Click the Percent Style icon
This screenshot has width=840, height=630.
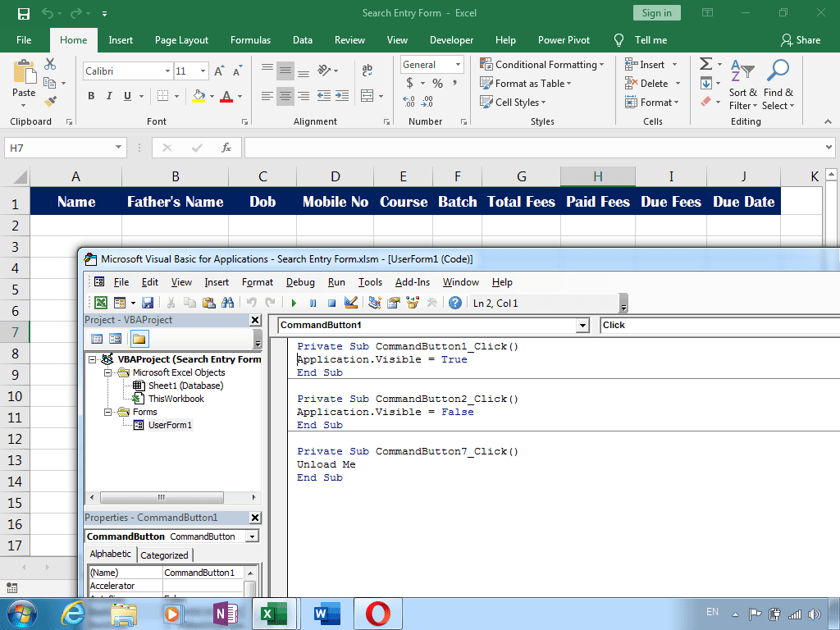[x=438, y=84]
